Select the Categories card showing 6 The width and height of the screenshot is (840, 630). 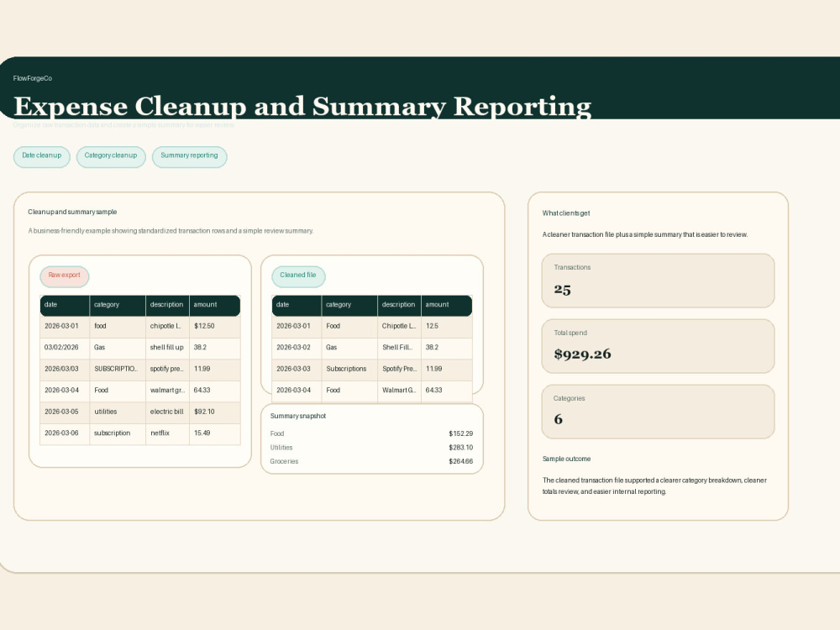tap(658, 412)
